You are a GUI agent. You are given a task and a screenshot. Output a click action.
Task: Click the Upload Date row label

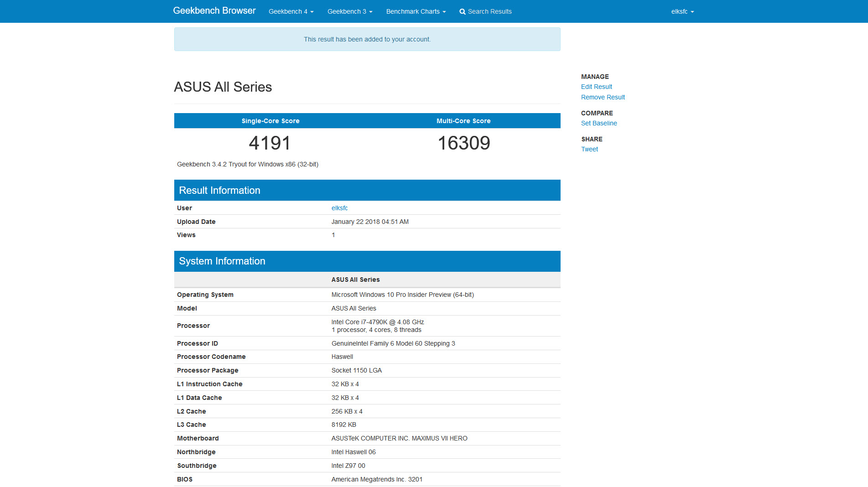[x=196, y=222]
